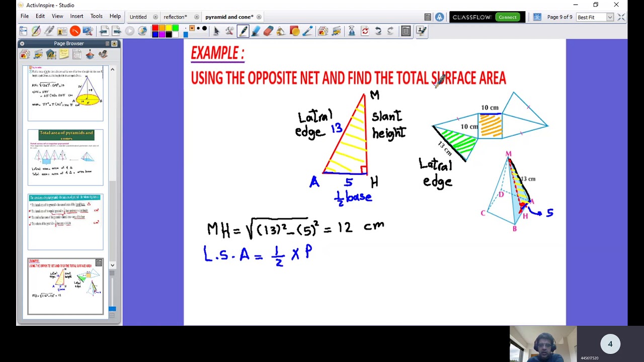This screenshot has height=362, width=644.
Task: Open Action Browser spinning top icon
Action: pos(90,55)
